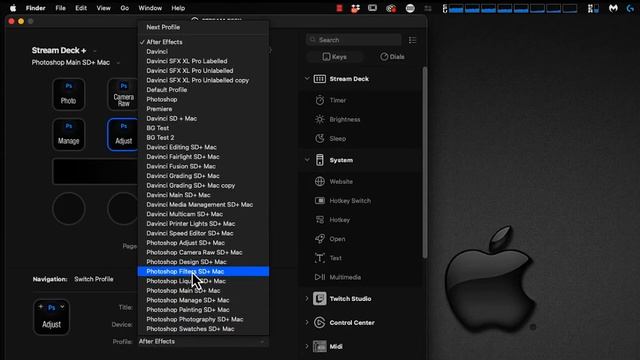The width and height of the screenshot is (640, 360).
Task: Click the Adjust key icon preview
Action: point(51,317)
